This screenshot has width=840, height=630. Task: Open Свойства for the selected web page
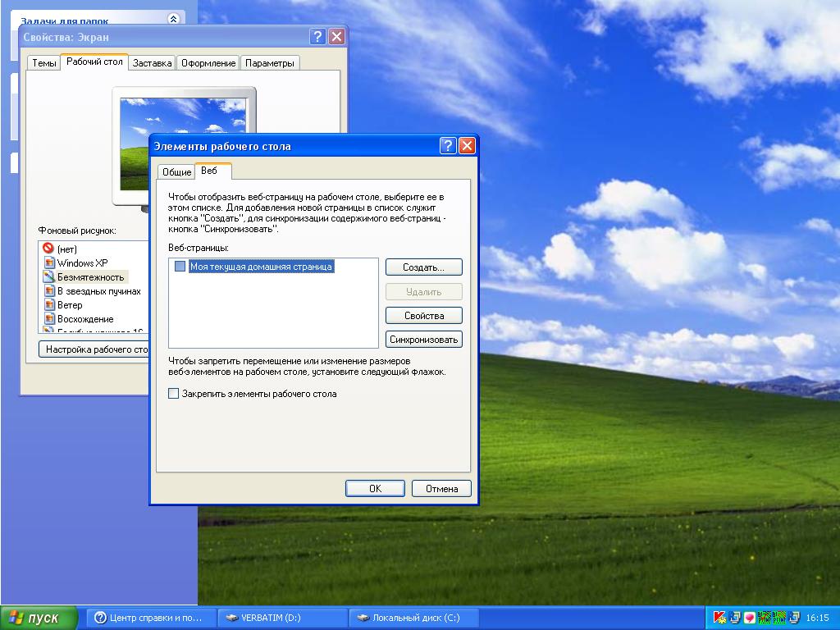[424, 316]
